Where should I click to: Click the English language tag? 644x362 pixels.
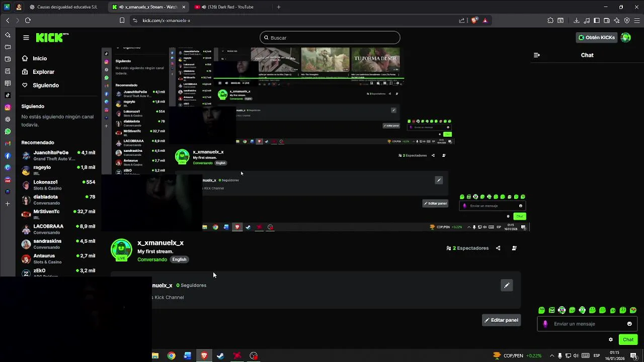(179, 259)
